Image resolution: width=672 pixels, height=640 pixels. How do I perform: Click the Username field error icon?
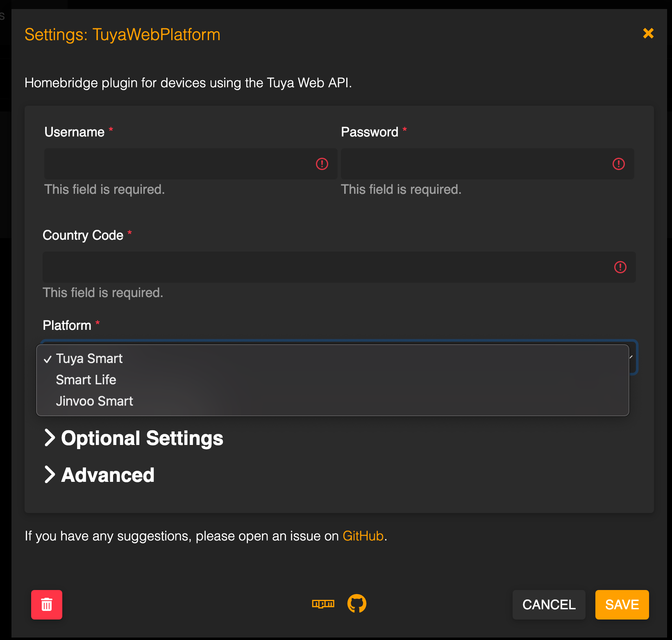(322, 164)
